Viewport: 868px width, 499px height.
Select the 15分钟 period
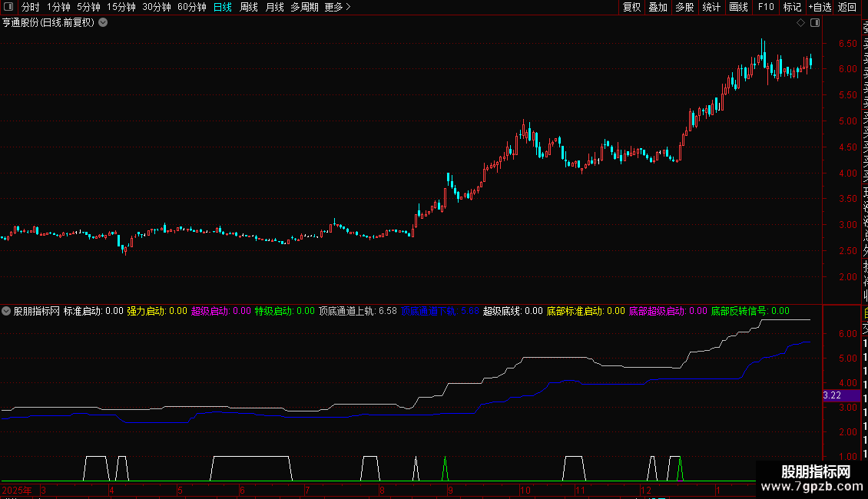click(121, 7)
